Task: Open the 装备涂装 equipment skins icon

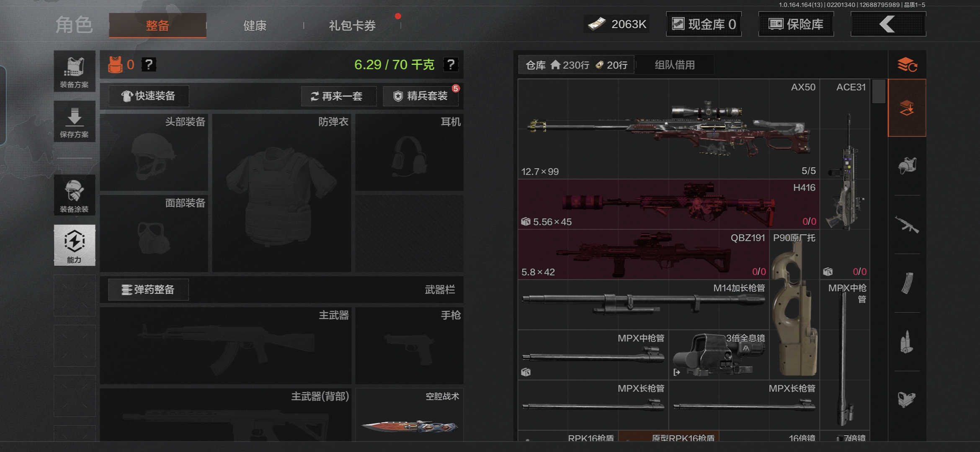Action: 75,195
